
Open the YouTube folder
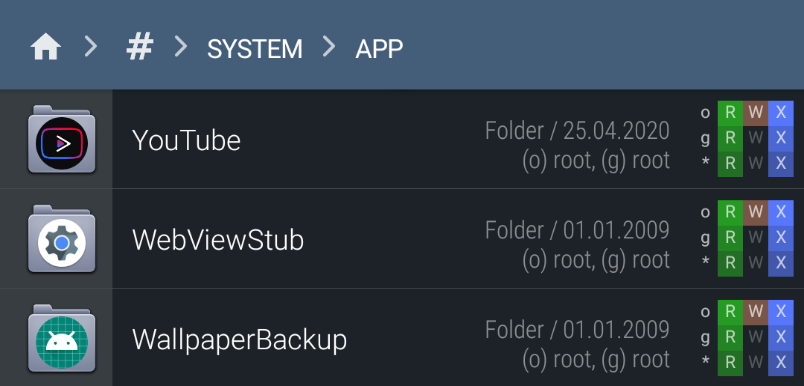click(402, 139)
